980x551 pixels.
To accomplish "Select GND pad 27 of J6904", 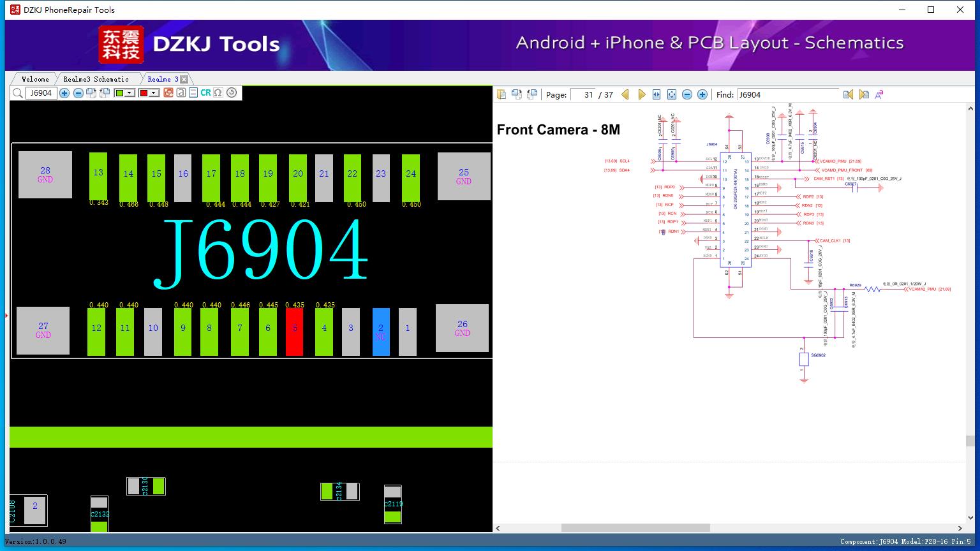I will click(x=43, y=330).
